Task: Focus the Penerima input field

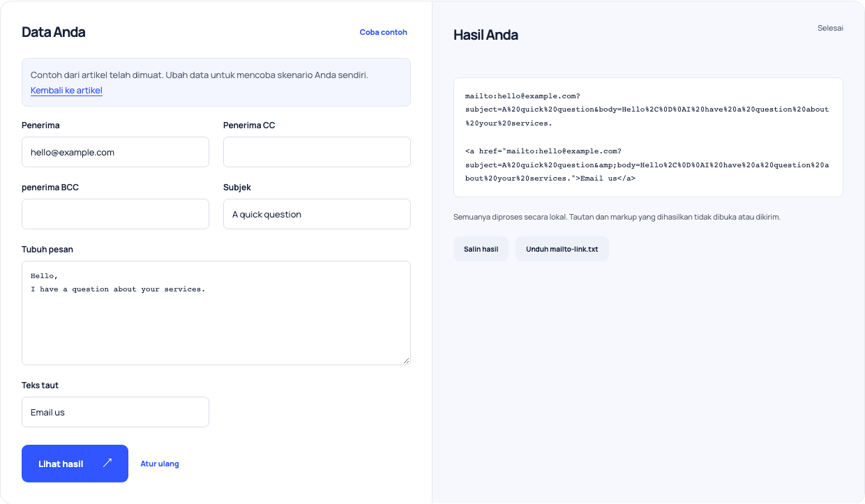Action: 115,152
